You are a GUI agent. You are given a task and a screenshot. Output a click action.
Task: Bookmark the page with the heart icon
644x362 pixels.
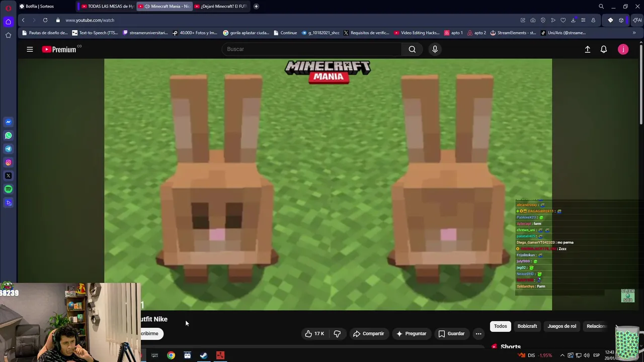(563, 20)
